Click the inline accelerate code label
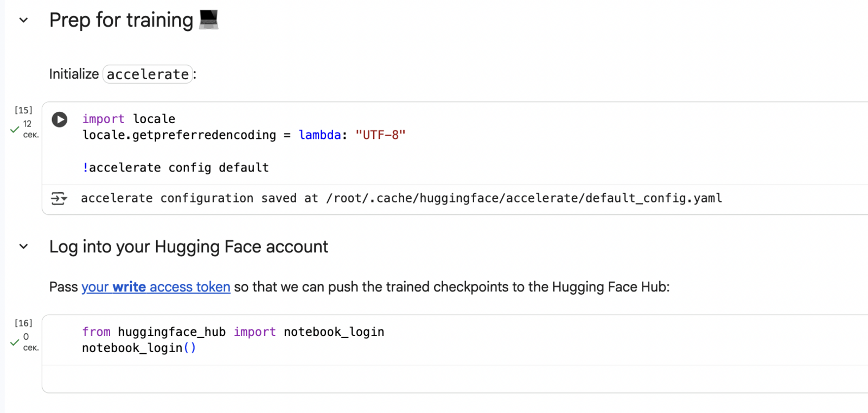 coord(148,74)
